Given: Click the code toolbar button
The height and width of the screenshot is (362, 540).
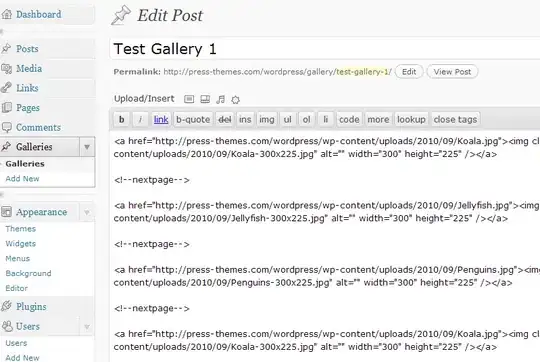Looking at the screenshot, I should [x=349, y=120].
